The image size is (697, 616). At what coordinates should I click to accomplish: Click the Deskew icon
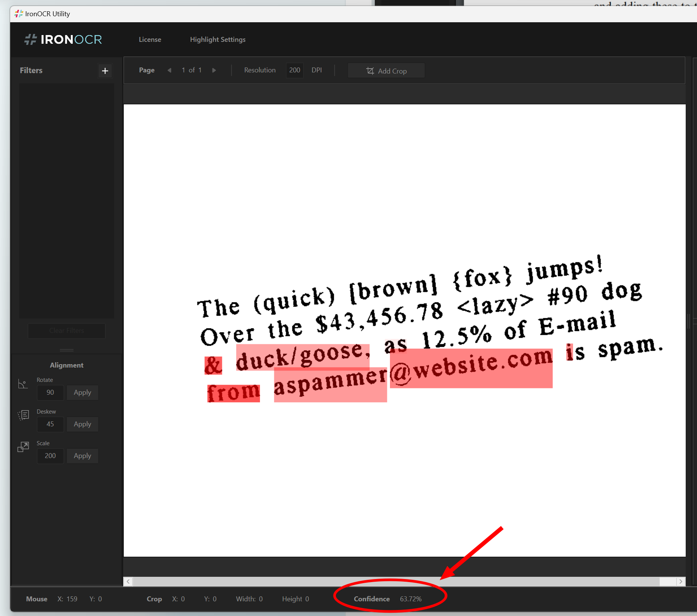(x=23, y=415)
